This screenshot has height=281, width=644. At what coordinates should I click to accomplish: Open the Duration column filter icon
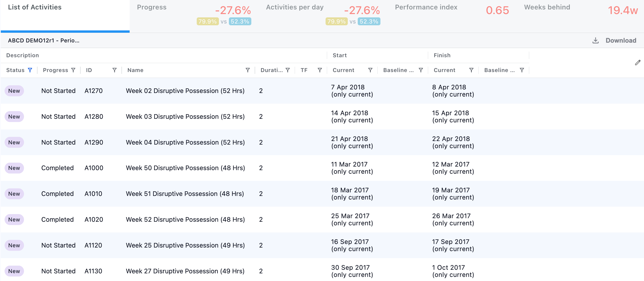pos(288,70)
